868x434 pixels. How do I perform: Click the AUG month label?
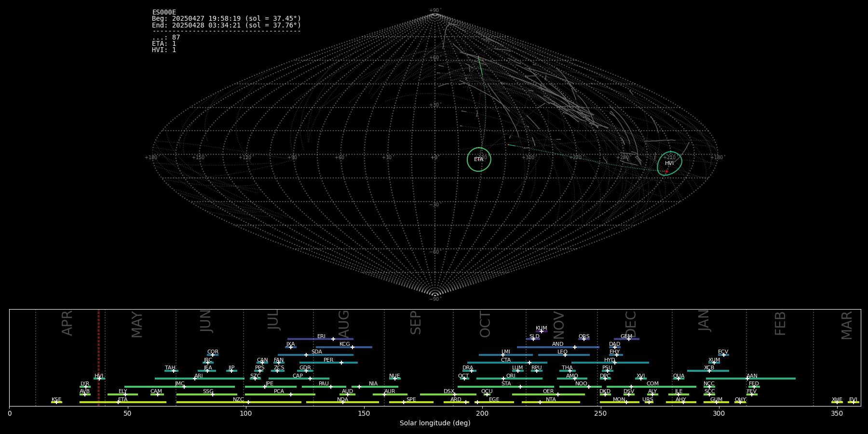[343, 324]
